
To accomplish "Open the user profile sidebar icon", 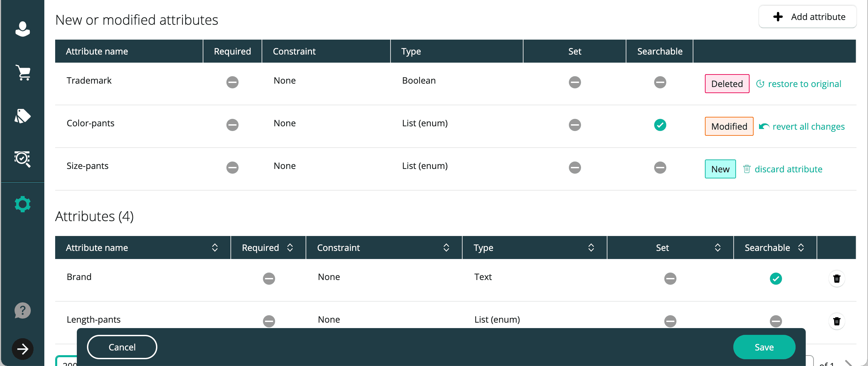I will 23,29.
